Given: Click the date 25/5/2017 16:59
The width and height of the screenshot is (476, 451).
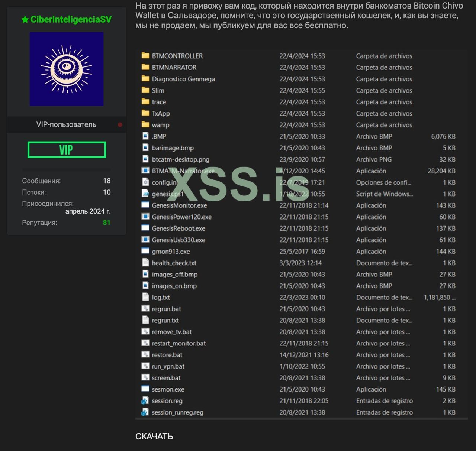Looking at the screenshot, I should (x=302, y=252).
